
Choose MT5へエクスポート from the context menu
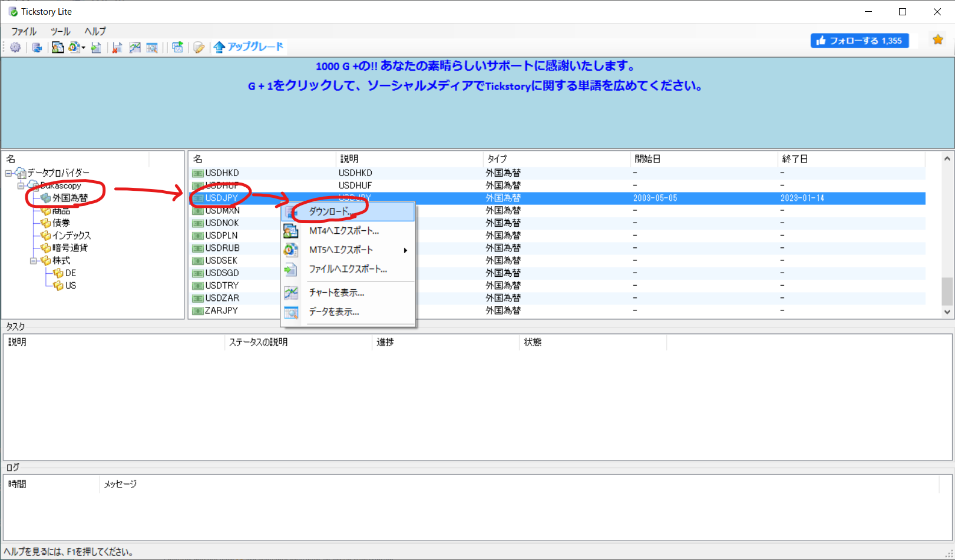click(x=349, y=250)
